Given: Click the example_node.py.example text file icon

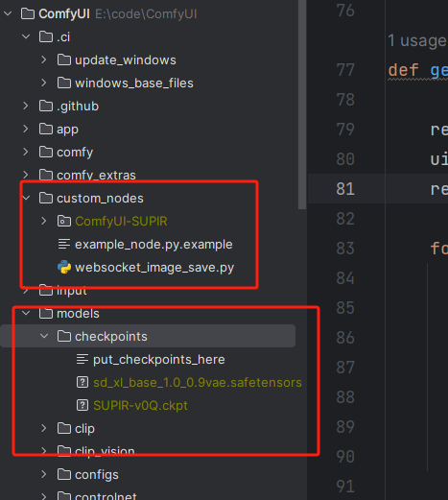Looking at the screenshot, I should click(64, 244).
